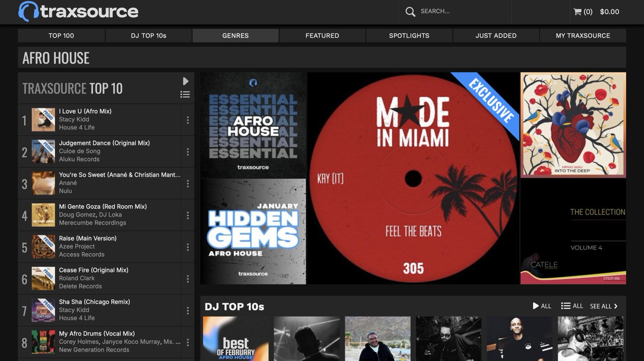644x361 pixels.
Task: Open Essential Afro House banner
Action: pos(253,125)
